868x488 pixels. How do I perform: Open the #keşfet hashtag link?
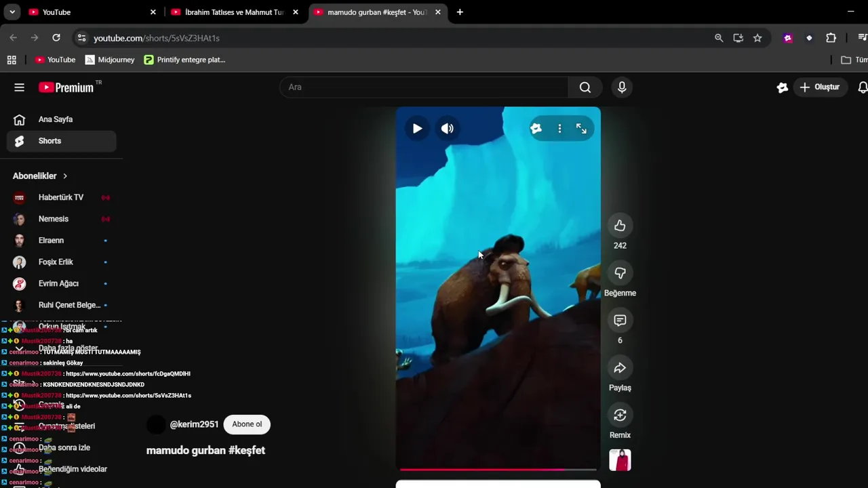tap(247, 450)
